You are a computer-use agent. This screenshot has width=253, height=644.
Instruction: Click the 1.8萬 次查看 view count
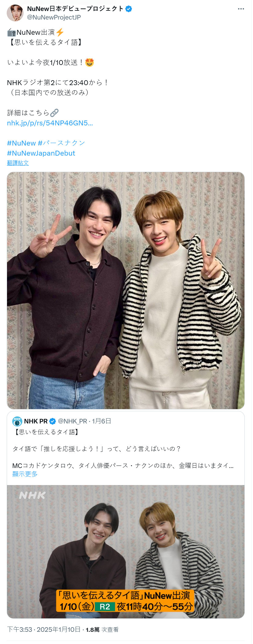click(102, 630)
